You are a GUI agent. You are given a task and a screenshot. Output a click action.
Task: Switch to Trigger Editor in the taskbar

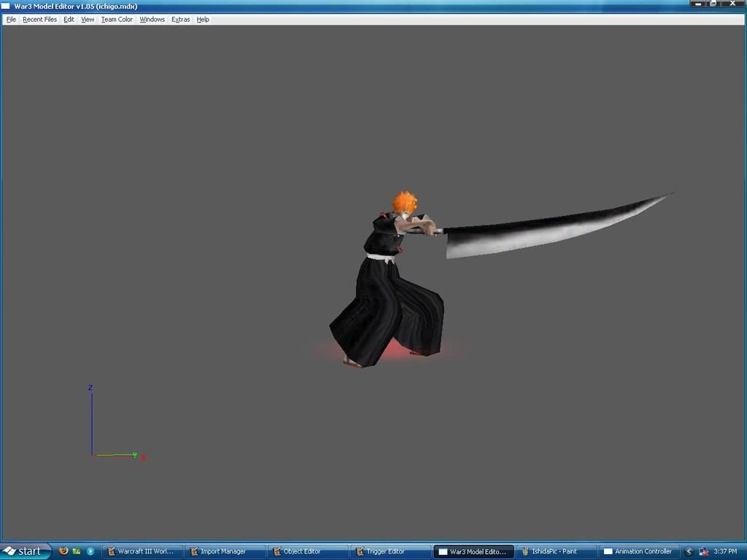390,551
